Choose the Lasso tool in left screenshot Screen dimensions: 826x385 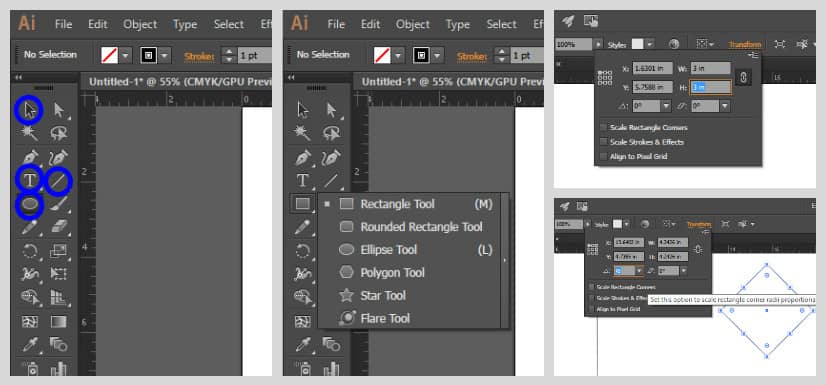[x=59, y=133]
